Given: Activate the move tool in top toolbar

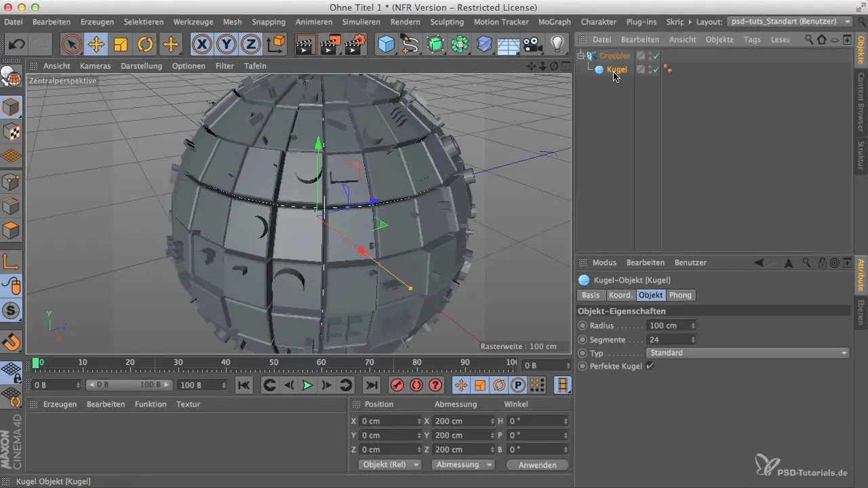Looking at the screenshot, I should coord(96,45).
